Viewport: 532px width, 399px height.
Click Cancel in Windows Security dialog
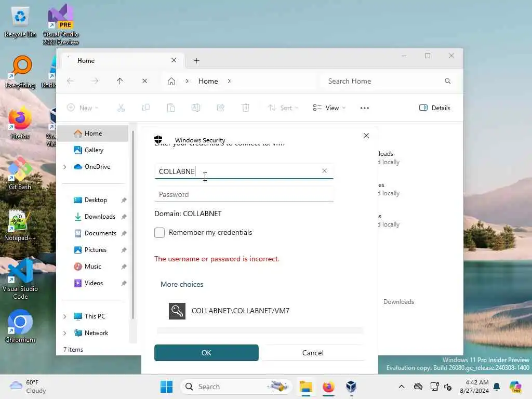313,353
